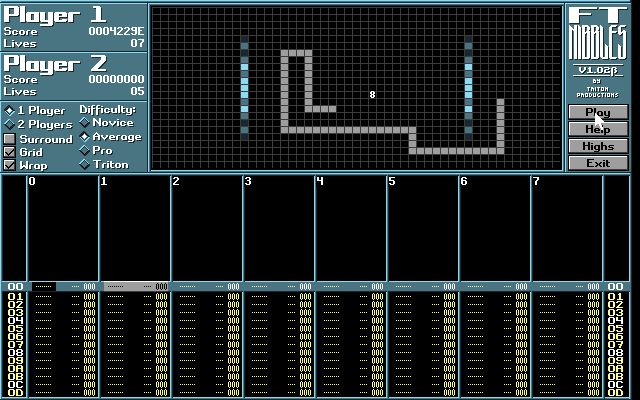Enable the Surround checkbox

(10, 139)
